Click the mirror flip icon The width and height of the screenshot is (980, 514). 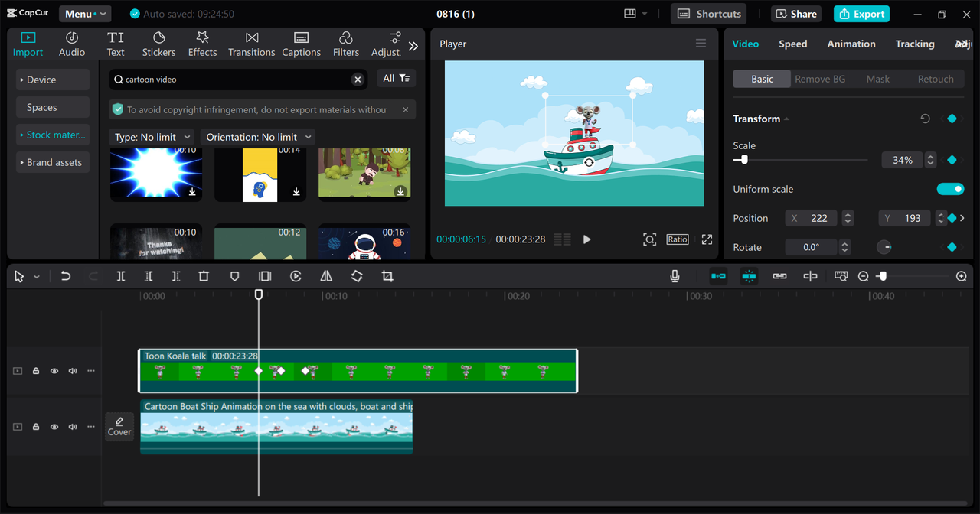326,276
